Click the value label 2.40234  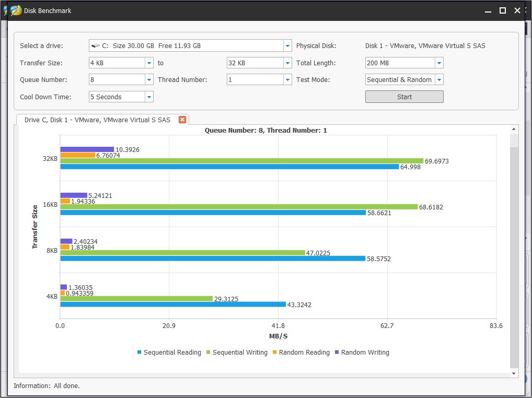coord(86,241)
